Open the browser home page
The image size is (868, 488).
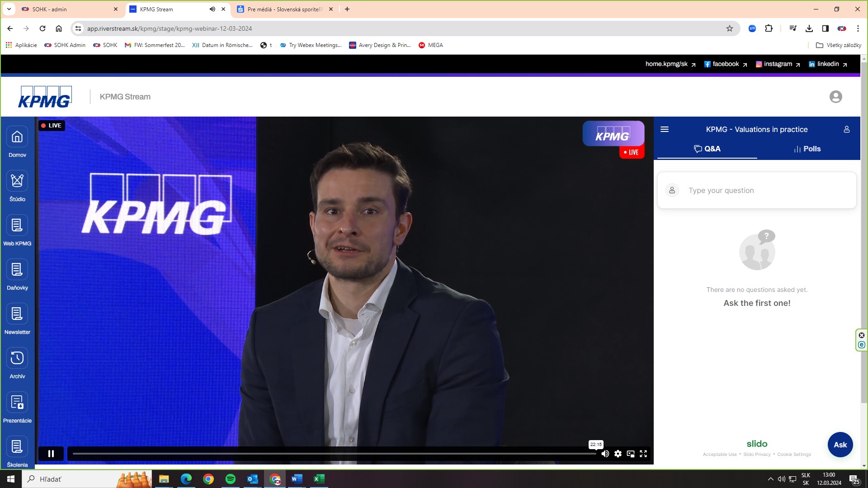(59, 28)
